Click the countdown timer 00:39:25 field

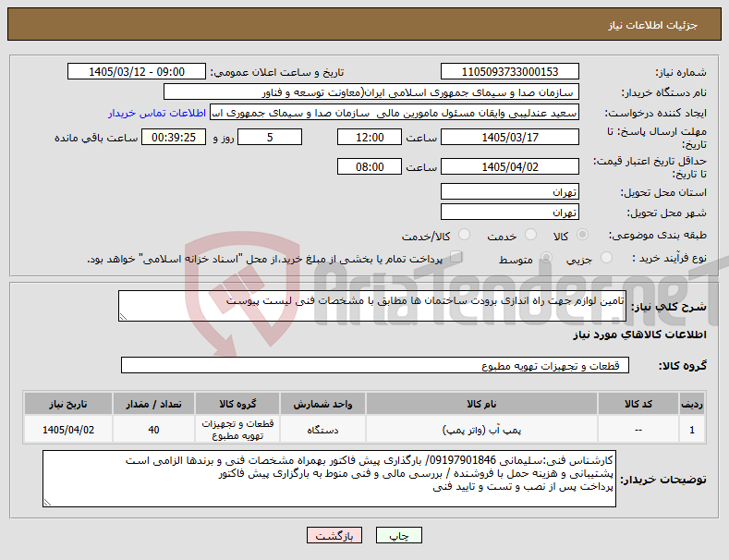point(174,137)
